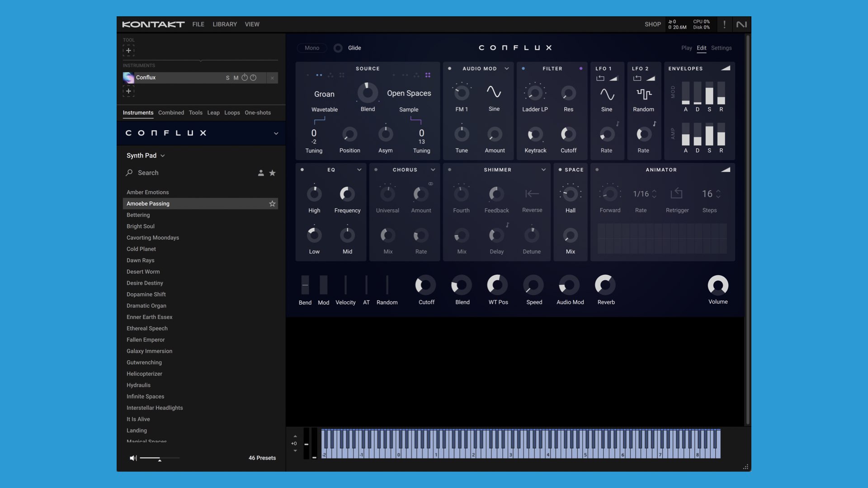Screen dimensions: 868x488
Task: Open the LIBRARY menu
Action: point(225,24)
